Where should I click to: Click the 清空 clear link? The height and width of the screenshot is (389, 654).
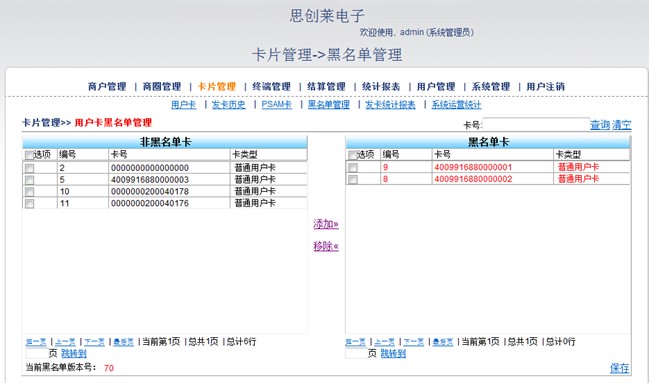(621, 125)
